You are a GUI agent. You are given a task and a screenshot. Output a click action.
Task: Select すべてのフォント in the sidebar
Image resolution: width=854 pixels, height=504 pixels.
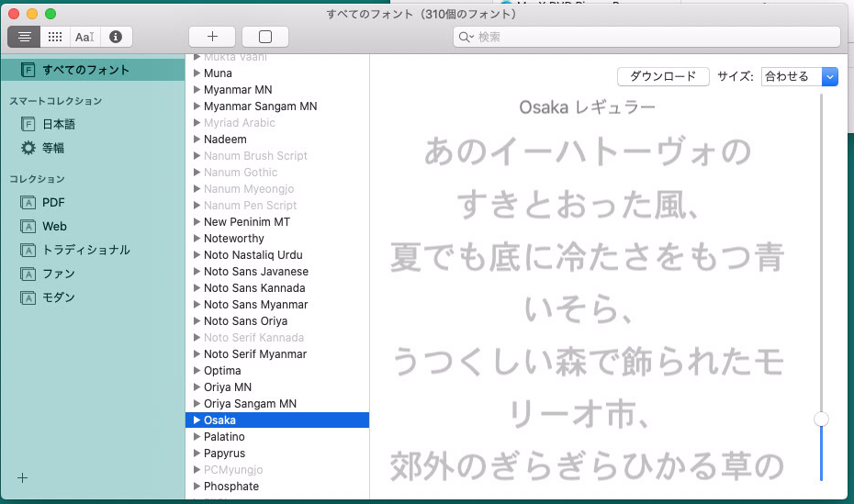pyautogui.click(x=85, y=70)
